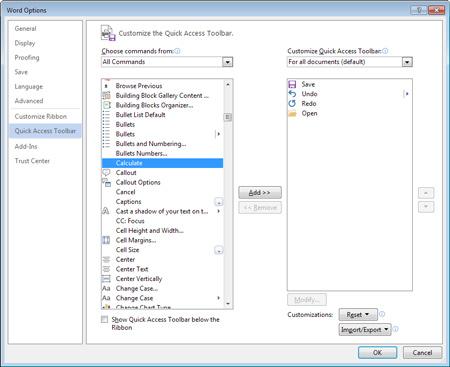Open the Reset dropdown button
This screenshot has height=367, width=450.
click(x=358, y=315)
